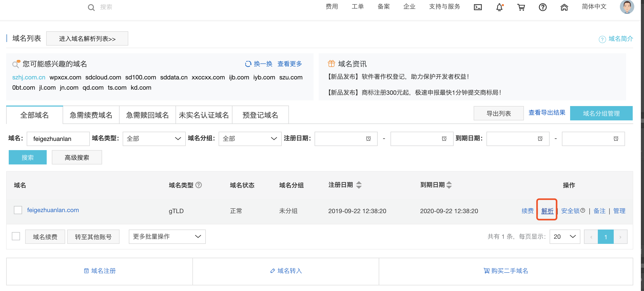644x291 pixels.
Task: Open the cloud shell terminal icon
Action: pos(478,7)
